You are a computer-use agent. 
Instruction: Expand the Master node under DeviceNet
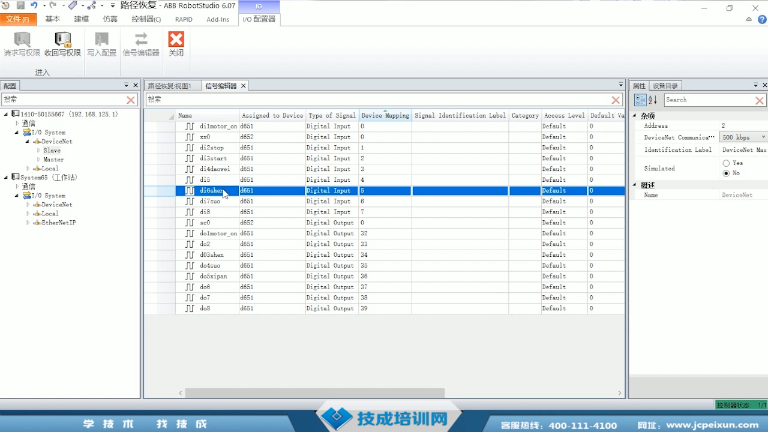click(x=39, y=159)
